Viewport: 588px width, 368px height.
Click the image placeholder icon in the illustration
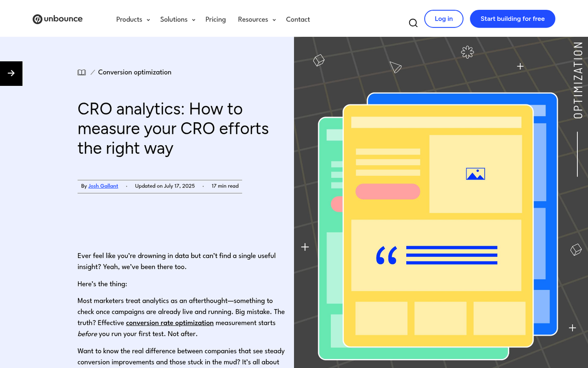click(x=475, y=173)
